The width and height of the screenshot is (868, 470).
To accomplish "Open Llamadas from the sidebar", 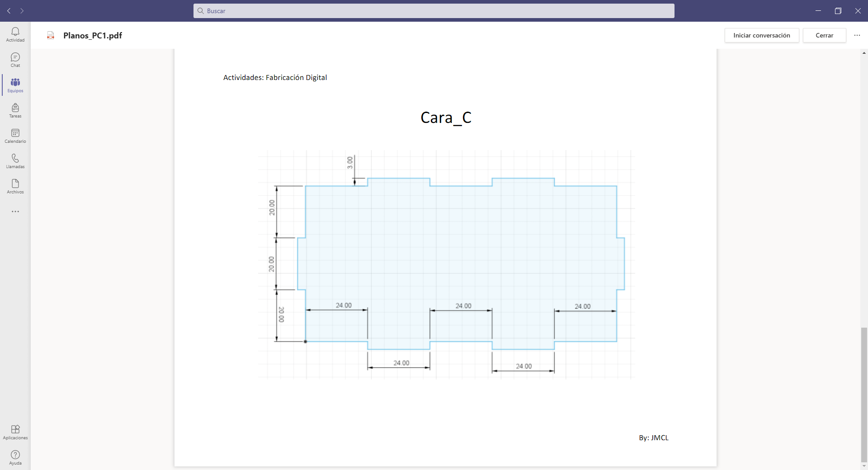I will coord(15,161).
